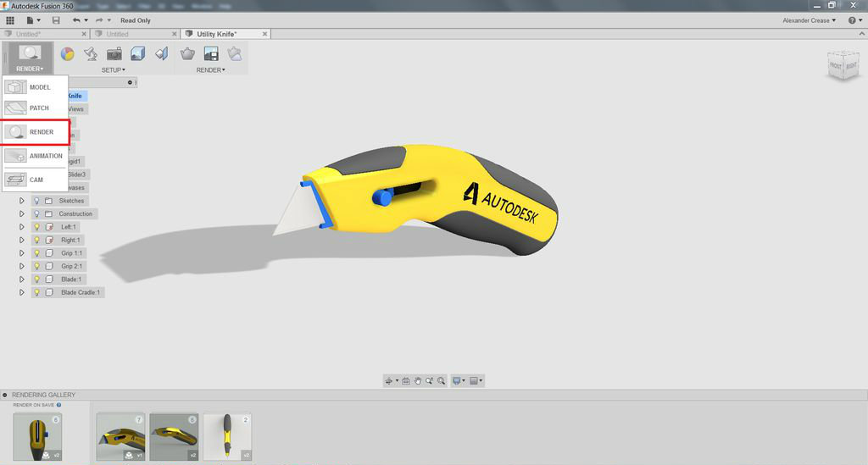Close the second Untitled tab
This screenshot has height=465, width=868.
pyautogui.click(x=175, y=34)
